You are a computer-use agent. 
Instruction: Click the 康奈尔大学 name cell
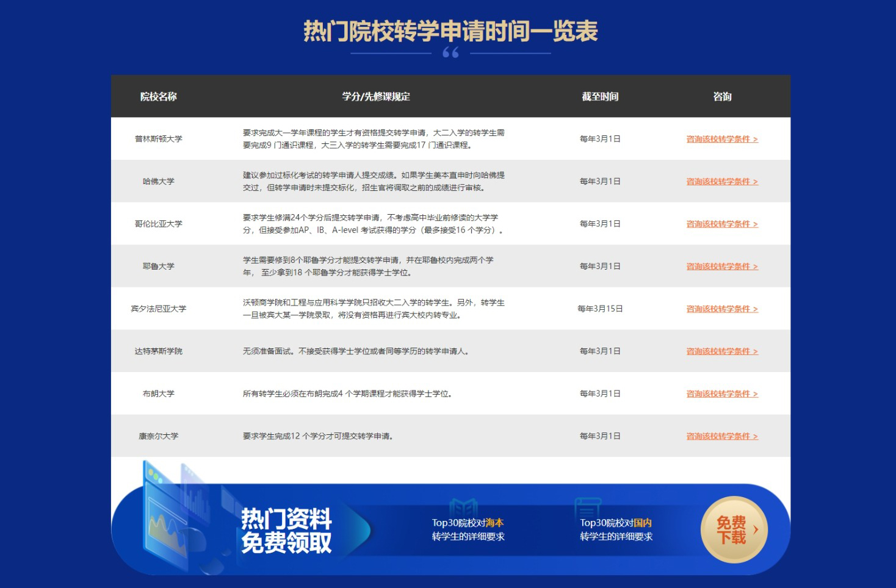click(159, 436)
